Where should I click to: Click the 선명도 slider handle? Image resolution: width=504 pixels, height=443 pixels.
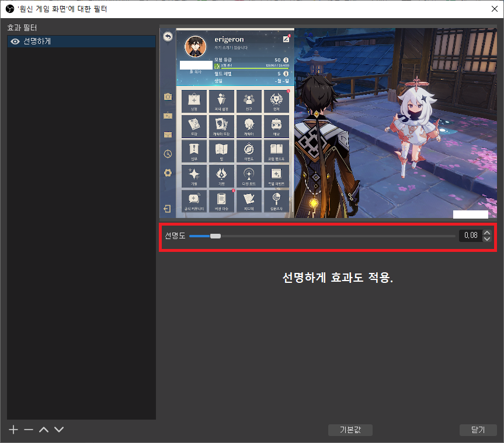[215, 236]
